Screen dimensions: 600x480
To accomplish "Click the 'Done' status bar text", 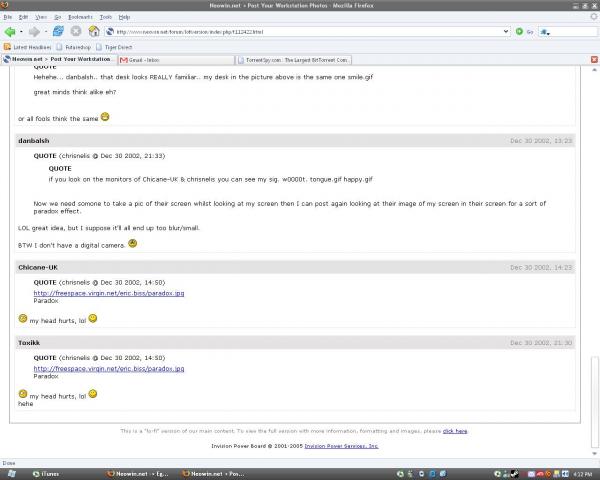I will pyautogui.click(x=9, y=463).
